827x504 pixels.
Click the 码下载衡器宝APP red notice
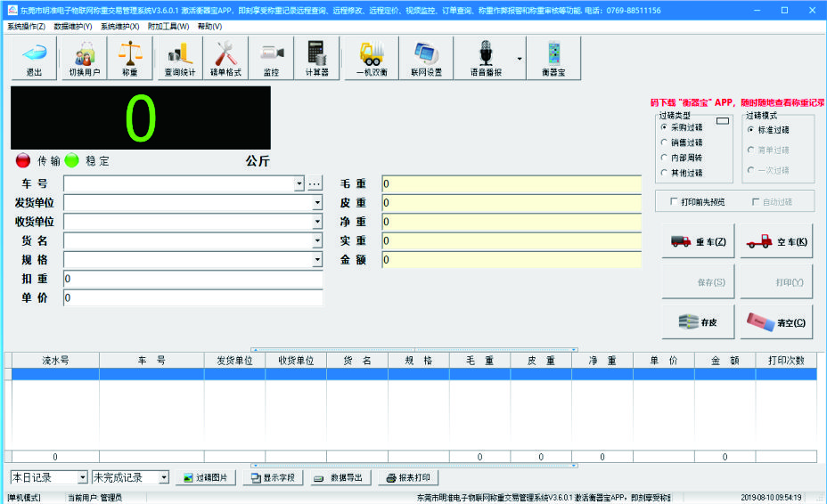pos(737,102)
